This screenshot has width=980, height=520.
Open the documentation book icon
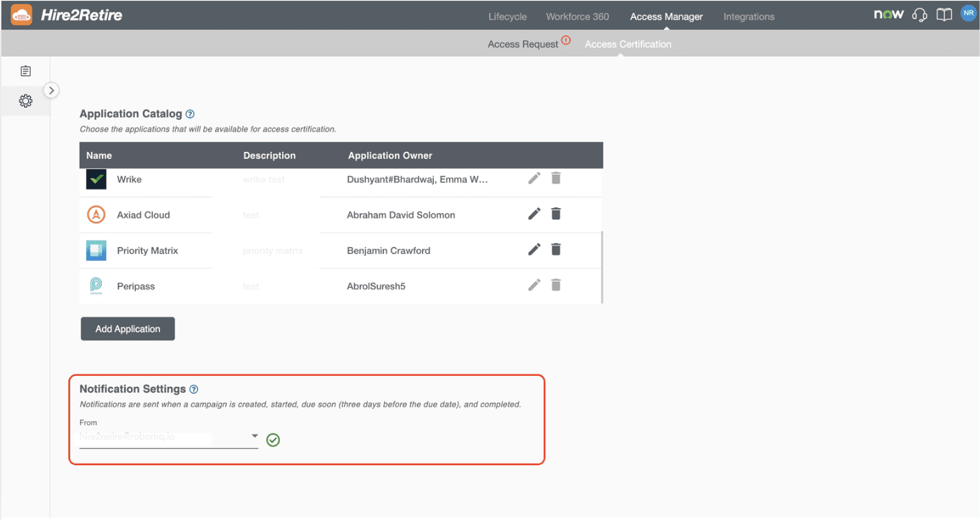tap(944, 14)
